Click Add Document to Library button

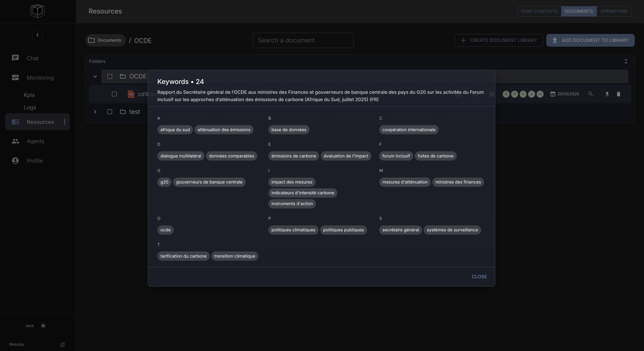[590, 40]
